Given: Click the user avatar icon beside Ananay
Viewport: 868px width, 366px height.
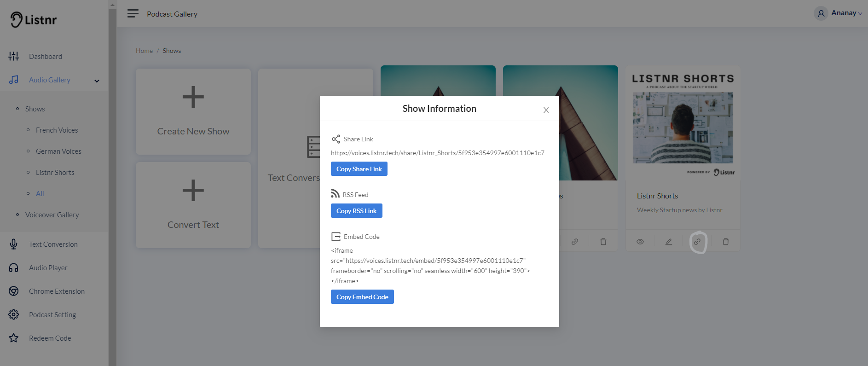Looking at the screenshot, I should (x=821, y=13).
